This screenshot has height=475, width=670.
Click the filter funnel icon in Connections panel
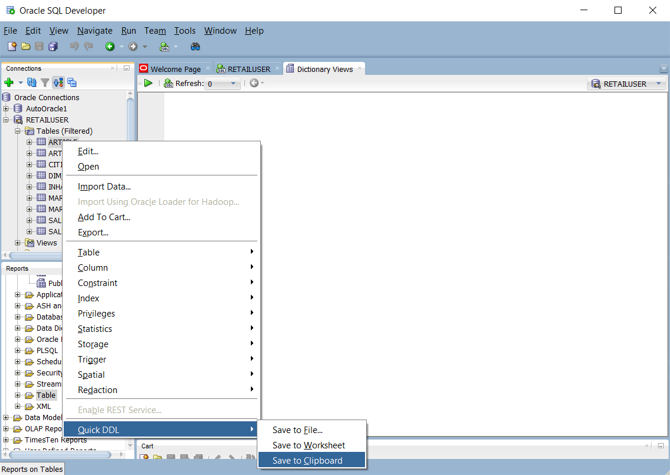click(x=45, y=83)
